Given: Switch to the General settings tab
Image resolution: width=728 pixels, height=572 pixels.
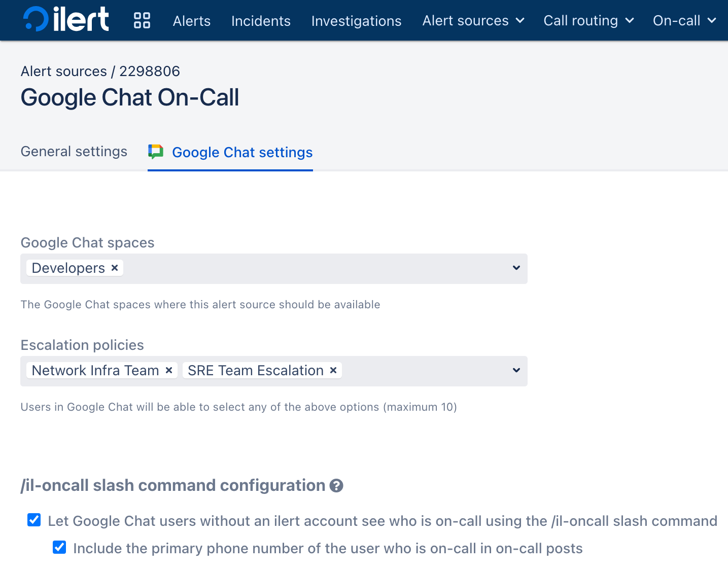Looking at the screenshot, I should (74, 152).
